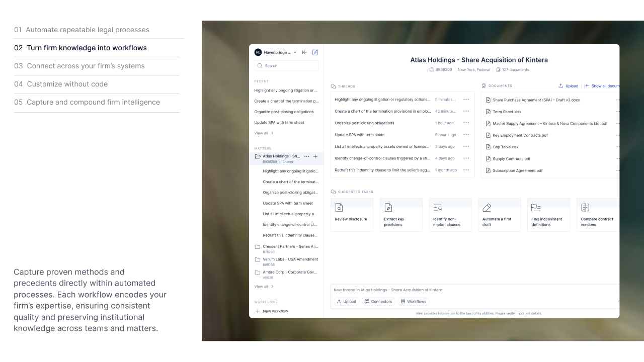The height and width of the screenshot is (362, 644).
Task: Open Atlas Holdings matter options ellipsis in sidebar
Action: [x=307, y=156]
